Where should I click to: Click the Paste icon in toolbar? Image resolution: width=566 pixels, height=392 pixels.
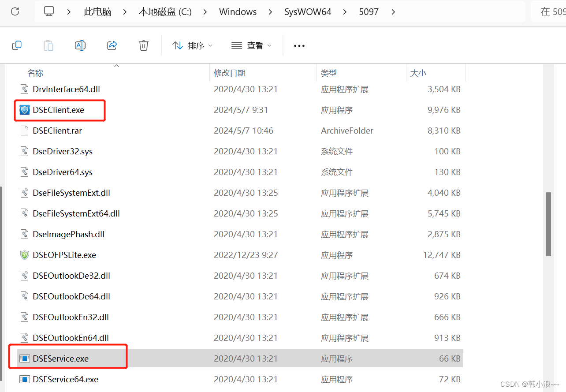pos(48,45)
